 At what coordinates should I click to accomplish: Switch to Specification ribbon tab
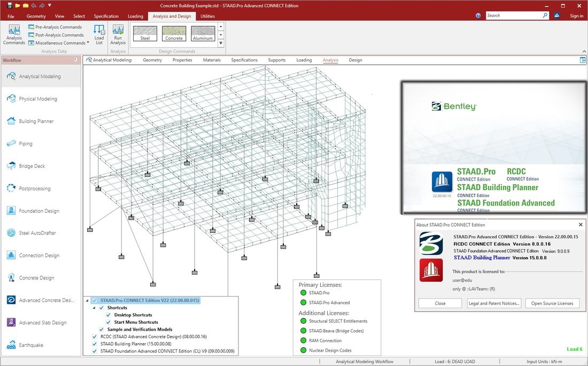pos(106,16)
